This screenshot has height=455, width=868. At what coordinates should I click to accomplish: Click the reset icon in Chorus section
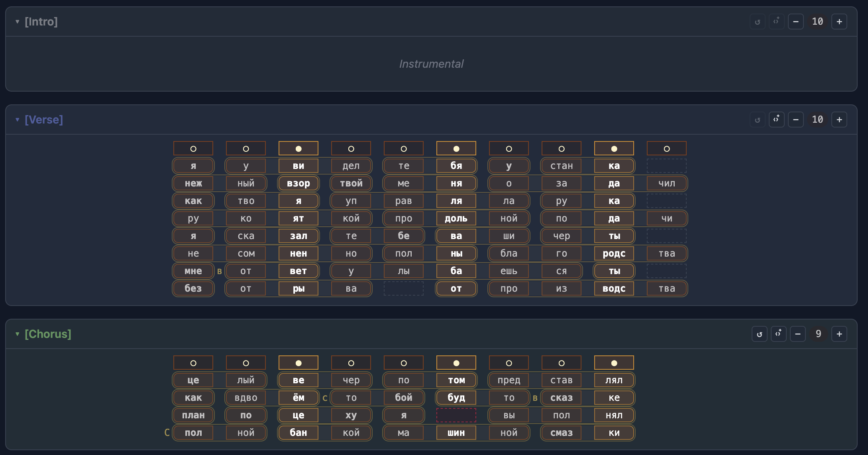(x=760, y=334)
